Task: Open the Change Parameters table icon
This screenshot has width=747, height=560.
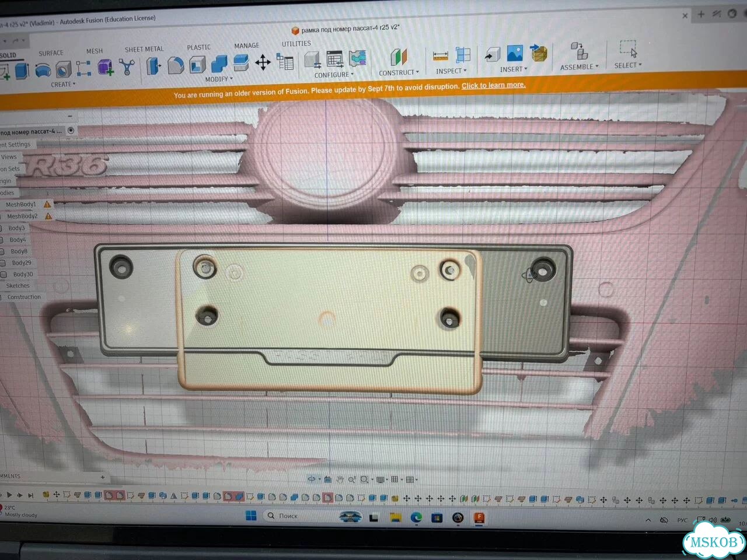Action: (x=285, y=61)
